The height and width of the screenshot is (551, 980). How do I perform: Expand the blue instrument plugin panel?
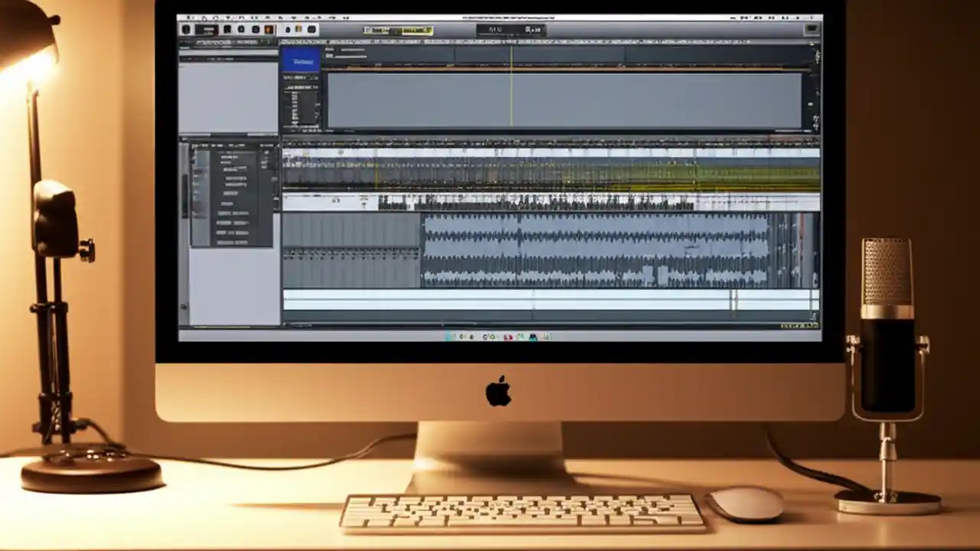coord(300,61)
